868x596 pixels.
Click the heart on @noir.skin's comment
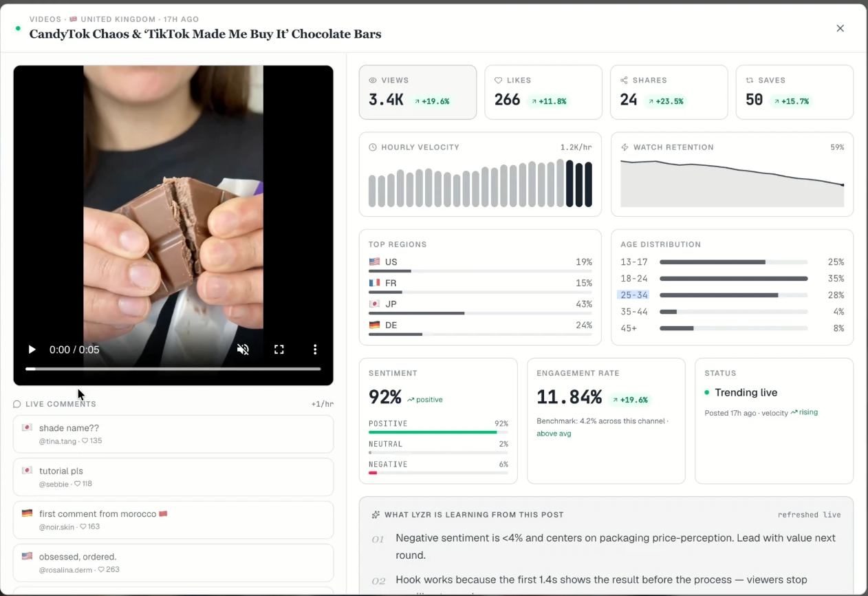83,526
